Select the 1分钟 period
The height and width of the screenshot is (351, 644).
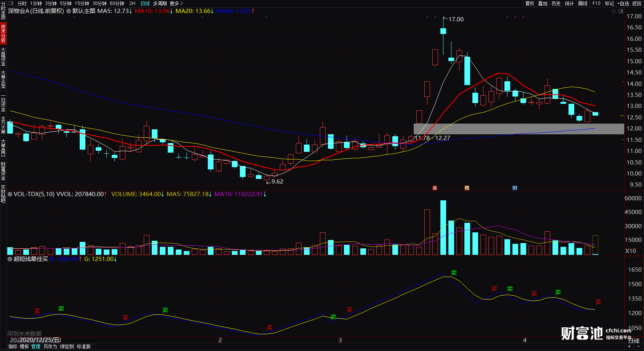[x=36, y=3]
